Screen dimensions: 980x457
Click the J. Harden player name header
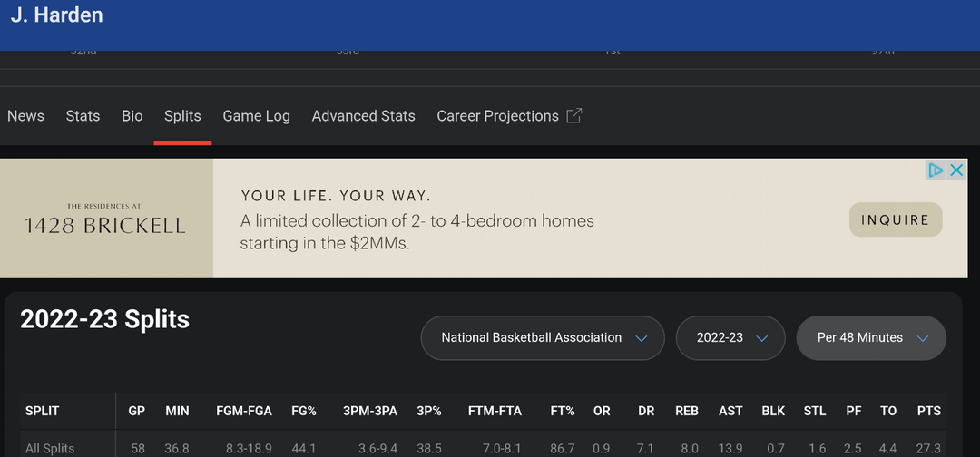pyautogui.click(x=56, y=15)
